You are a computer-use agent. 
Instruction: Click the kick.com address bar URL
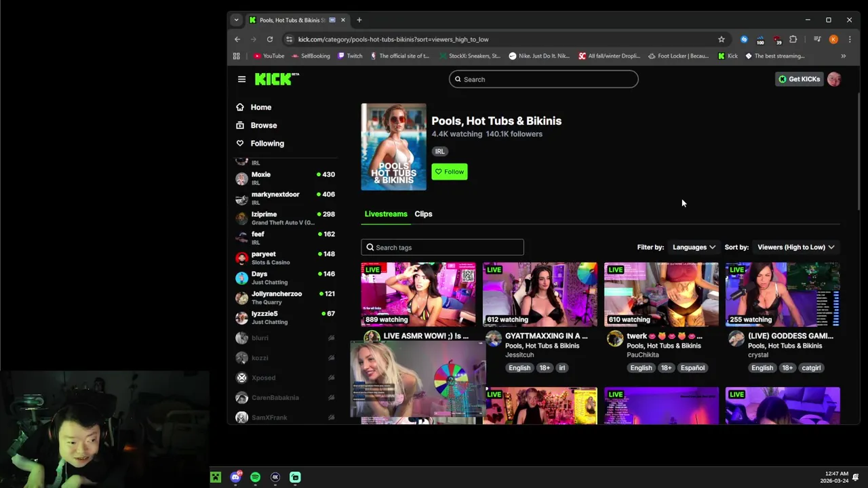pyautogui.click(x=393, y=39)
